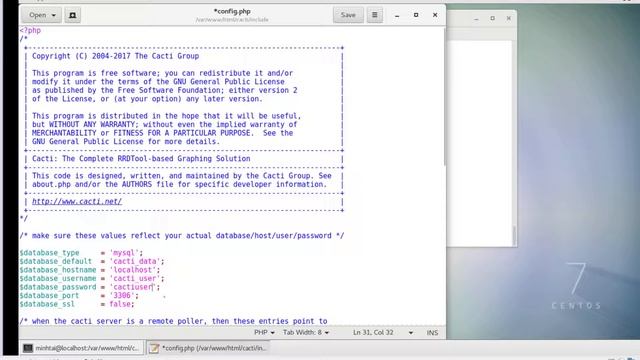
Task: Place cursor in 'cacti_user' username value
Action: pyautogui.click(x=135, y=279)
